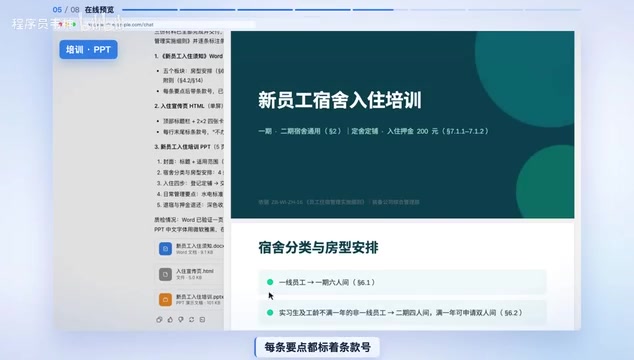This screenshot has width=634, height=360.
Task: Open the 新员工入住培训.pptx attachment
Action: coord(189,300)
